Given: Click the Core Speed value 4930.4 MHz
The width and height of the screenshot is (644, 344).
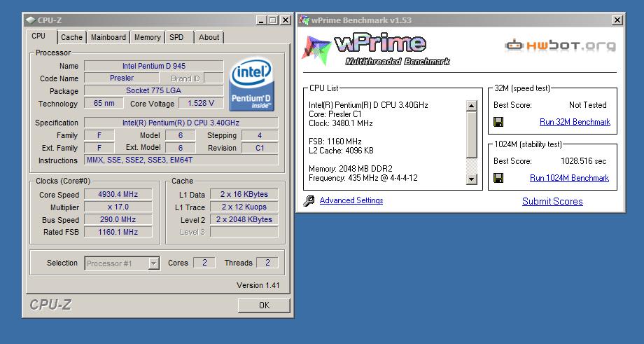Looking at the screenshot, I should 118,194.
